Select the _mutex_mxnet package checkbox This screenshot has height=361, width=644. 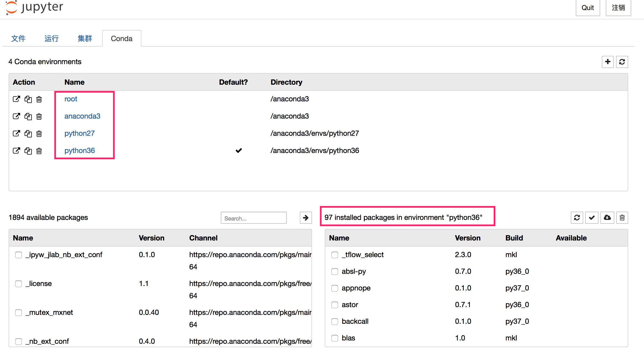click(x=19, y=313)
